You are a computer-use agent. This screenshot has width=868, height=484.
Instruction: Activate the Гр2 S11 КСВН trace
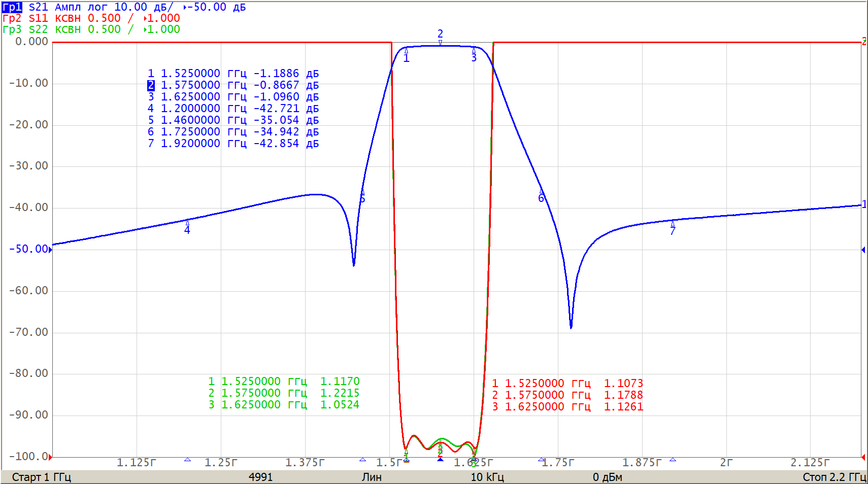12,18
